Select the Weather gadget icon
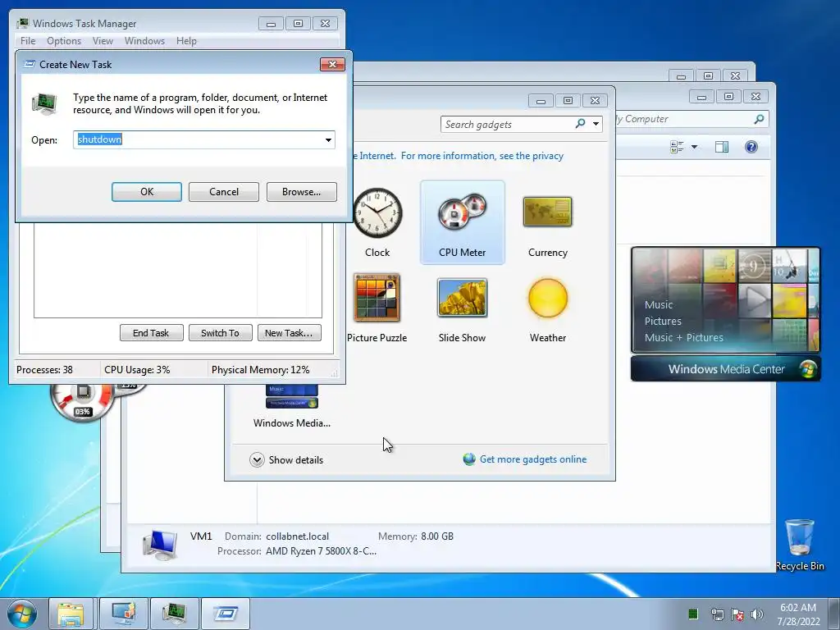The image size is (840, 630). pyautogui.click(x=547, y=297)
